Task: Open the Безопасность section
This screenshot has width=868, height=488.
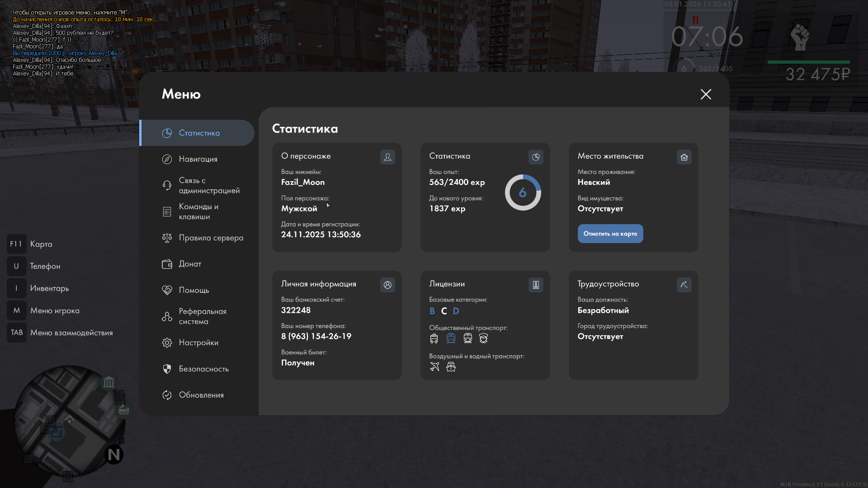Action: [x=203, y=369]
